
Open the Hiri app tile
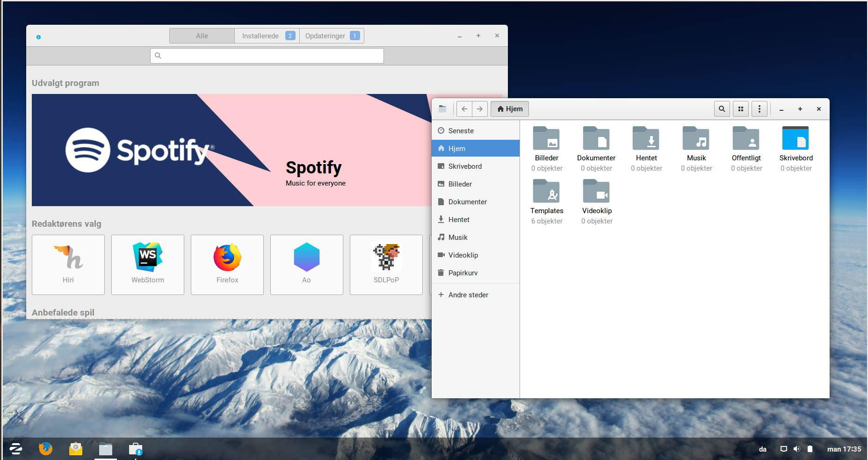coord(68,265)
